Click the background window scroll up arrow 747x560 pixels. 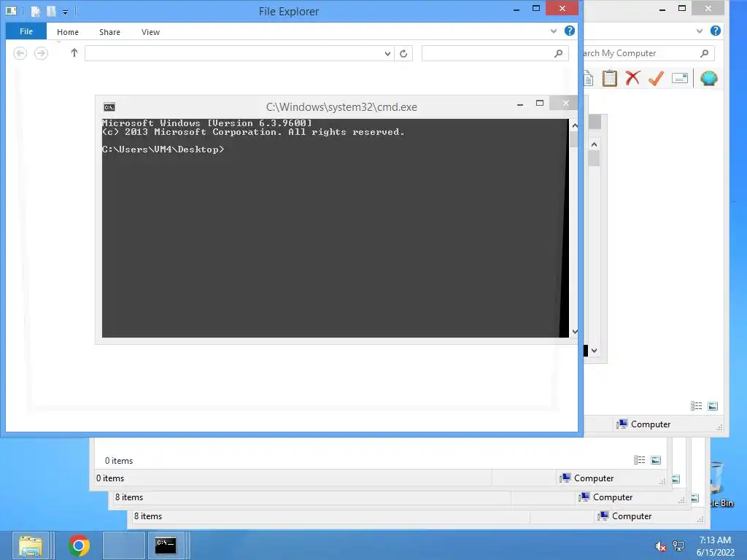[x=594, y=144]
